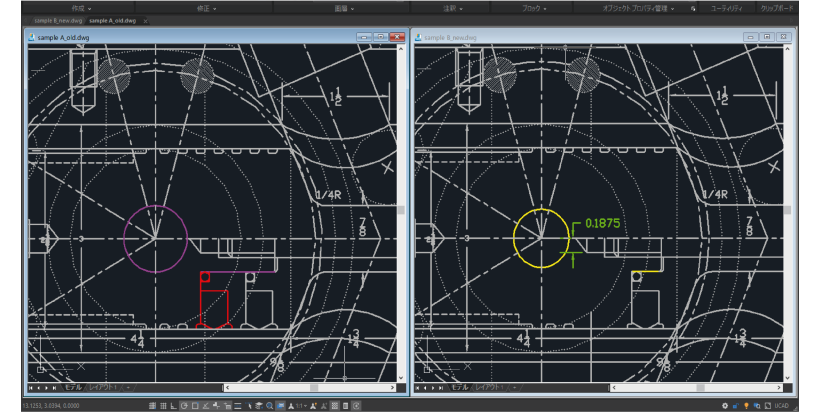Click orange lightbulb isolate objects icon
This screenshot has height=414, width=820.
[746, 406]
